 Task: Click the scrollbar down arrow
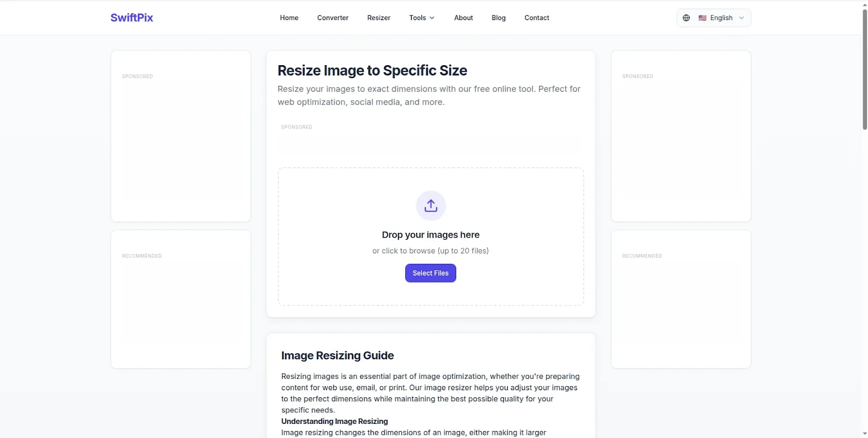[865, 434]
